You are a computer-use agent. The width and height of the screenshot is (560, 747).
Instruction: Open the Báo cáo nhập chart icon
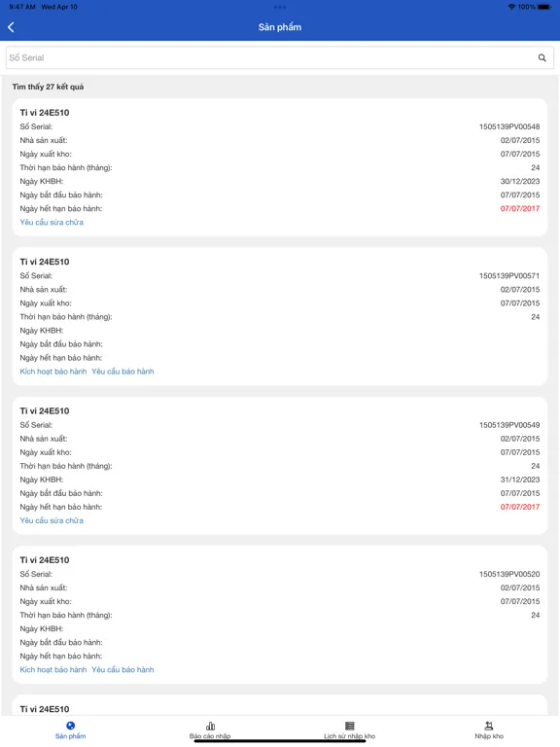210,726
